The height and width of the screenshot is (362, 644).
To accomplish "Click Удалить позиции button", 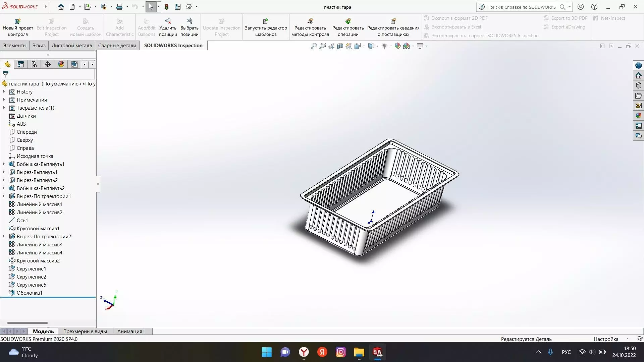I will click(x=168, y=27).
